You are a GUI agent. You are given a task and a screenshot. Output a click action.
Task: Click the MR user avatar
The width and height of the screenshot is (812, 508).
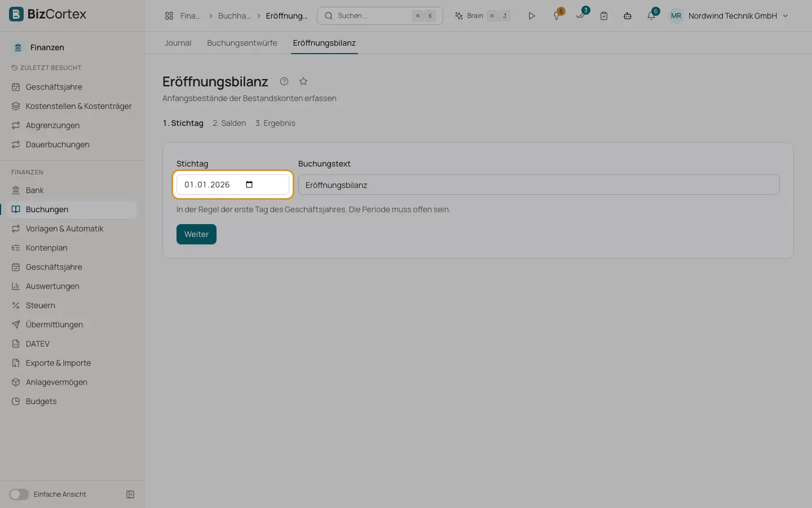[x=676, y=16]
